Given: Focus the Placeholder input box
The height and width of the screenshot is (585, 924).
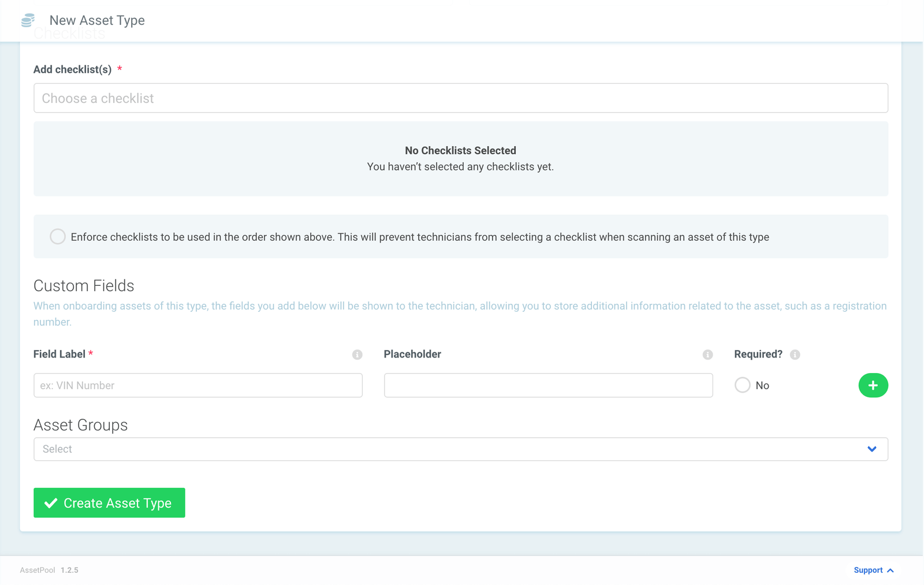Looking at the screenshot, I should [549, 385].
